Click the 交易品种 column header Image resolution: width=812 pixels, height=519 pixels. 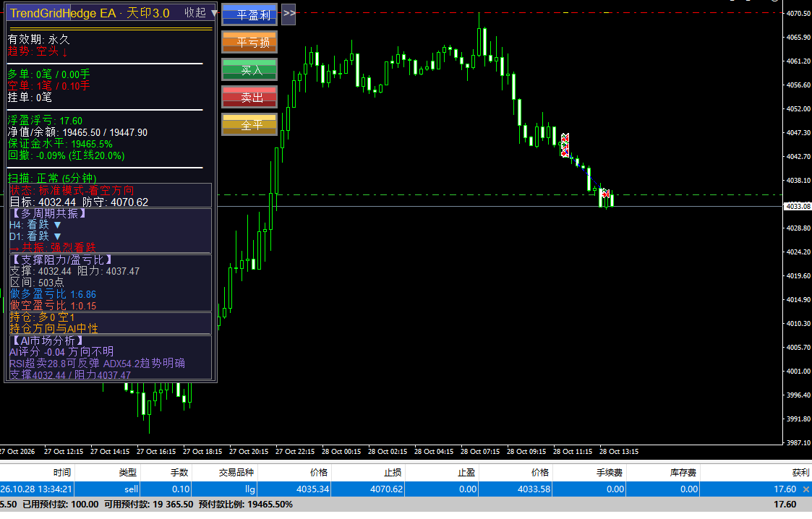236,473
